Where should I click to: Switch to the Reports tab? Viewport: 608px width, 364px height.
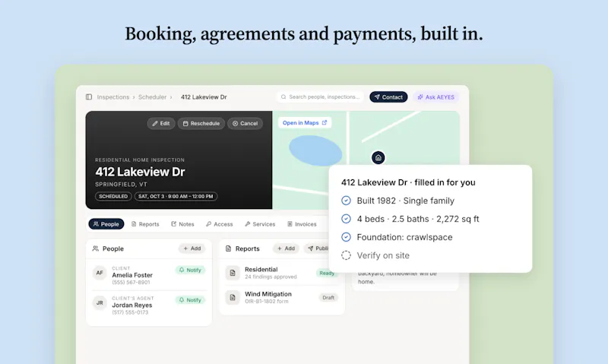[x=145, y=224]
